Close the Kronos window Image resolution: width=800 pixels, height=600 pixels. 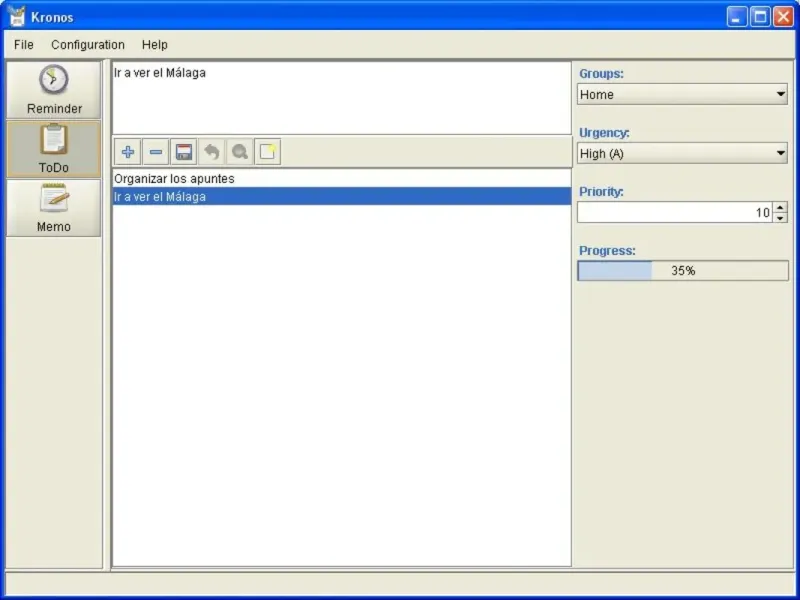point(783,17)
